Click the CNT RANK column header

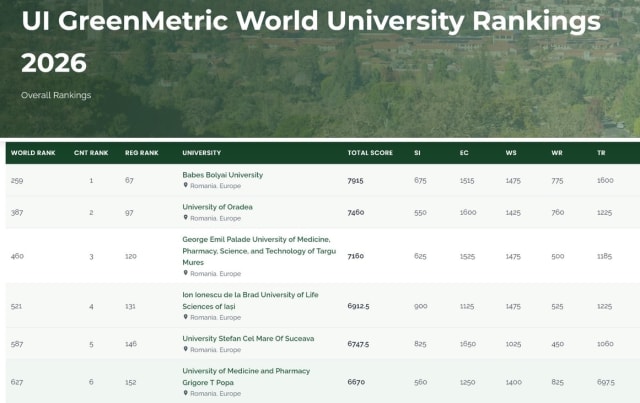91,153
